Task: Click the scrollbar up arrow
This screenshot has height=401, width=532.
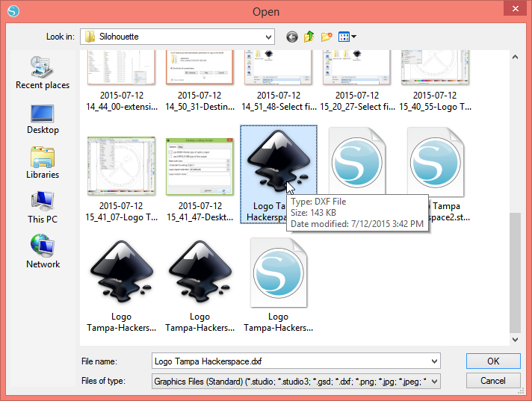Action: [x=515, y=57]
